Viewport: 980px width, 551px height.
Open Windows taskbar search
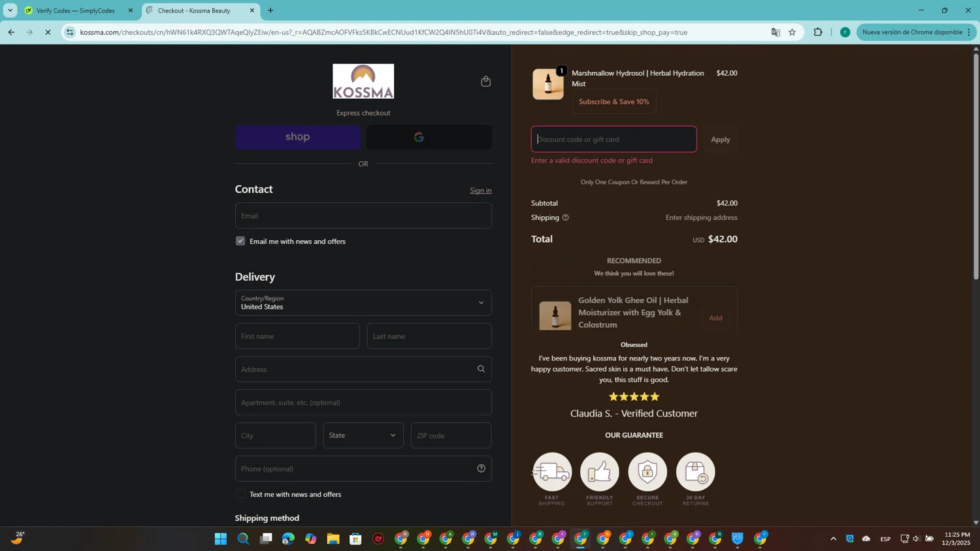coord(243,539)
